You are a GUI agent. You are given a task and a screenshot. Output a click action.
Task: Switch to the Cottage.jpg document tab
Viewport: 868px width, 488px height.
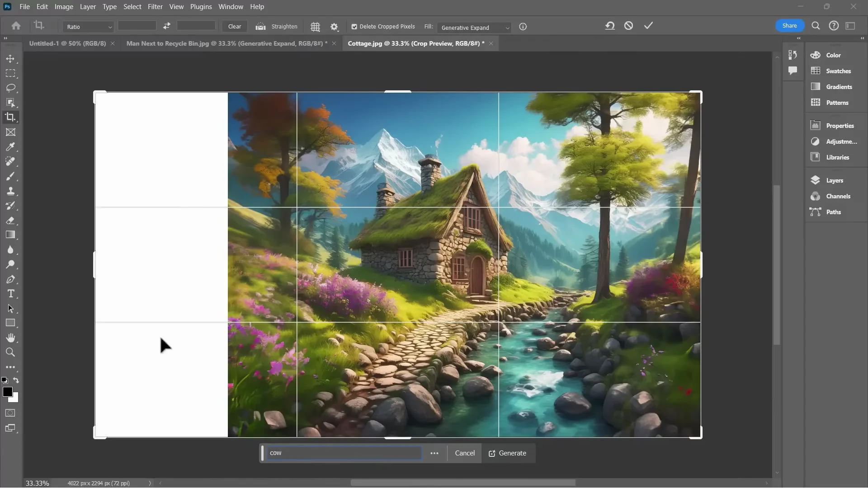(x=415, y=43)
